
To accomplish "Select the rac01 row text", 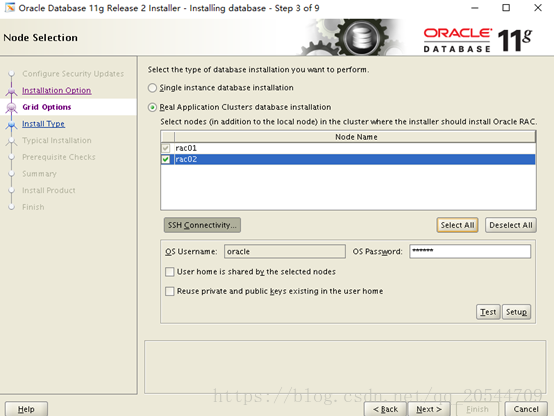I will point(186,148).
